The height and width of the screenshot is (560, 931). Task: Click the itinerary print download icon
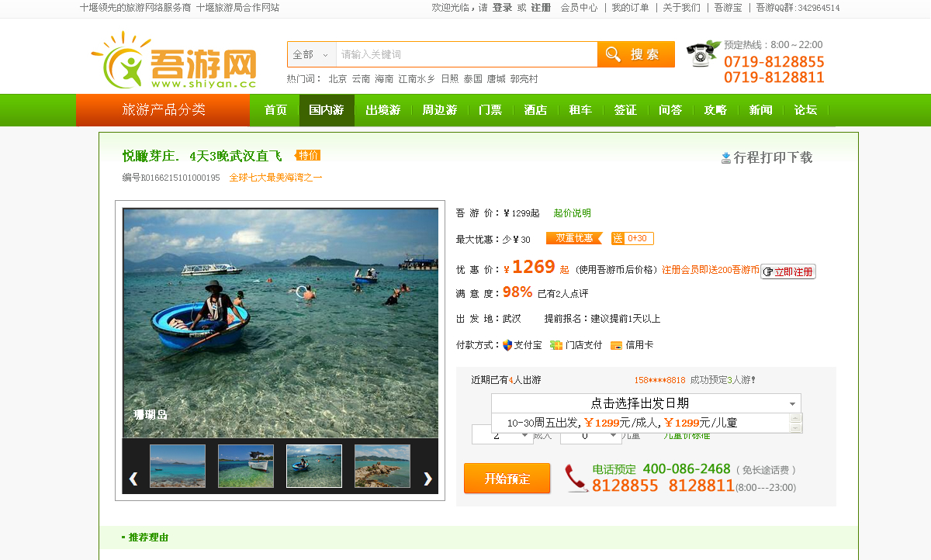726,157
